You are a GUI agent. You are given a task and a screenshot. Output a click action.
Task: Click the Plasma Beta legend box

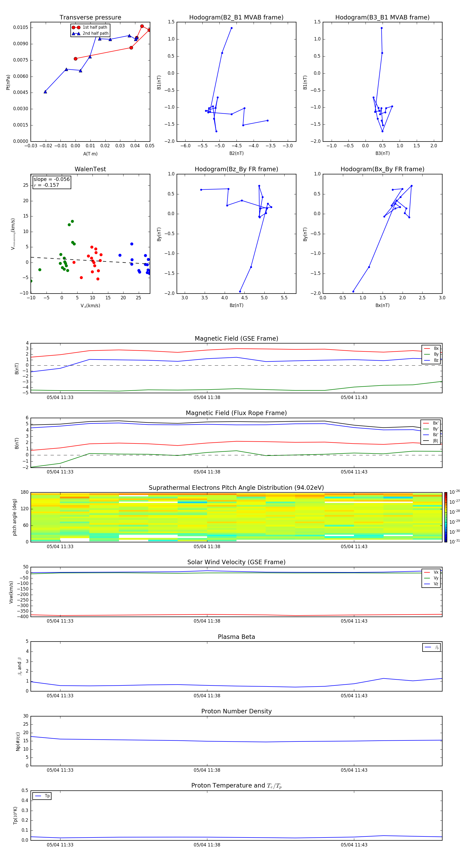431,647
